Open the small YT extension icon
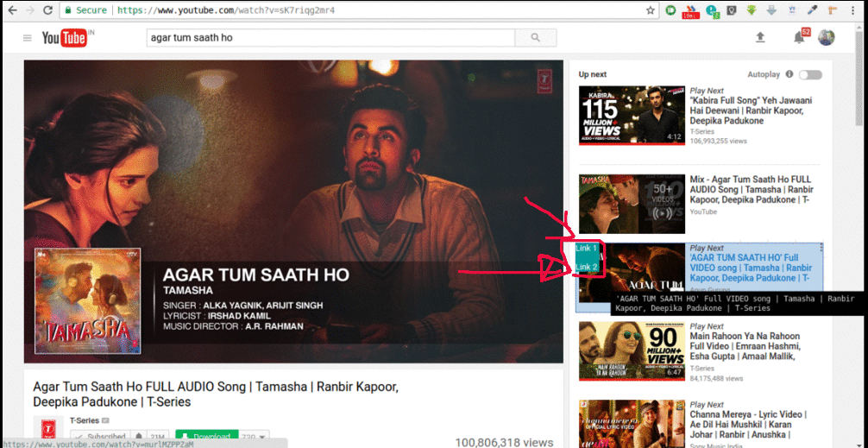 pos(792,10)
